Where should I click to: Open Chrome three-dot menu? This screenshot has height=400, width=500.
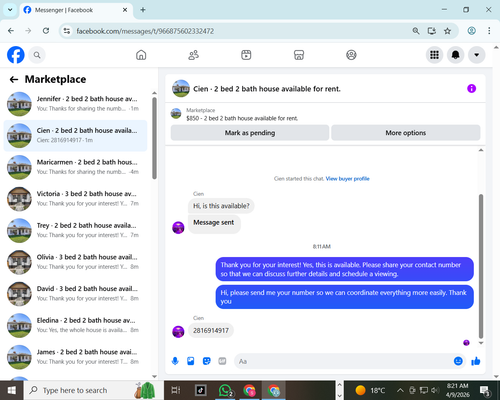(x=489, y=31)
